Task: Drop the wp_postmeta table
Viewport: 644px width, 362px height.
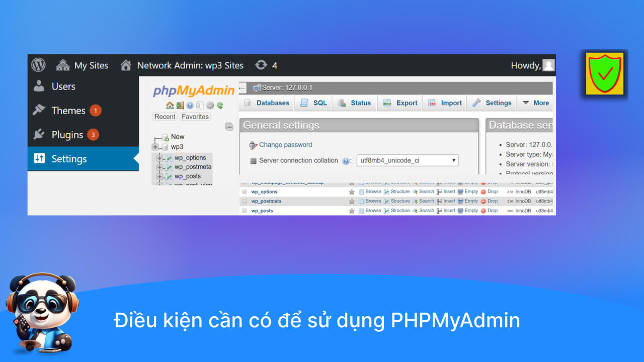Action: 490,201
